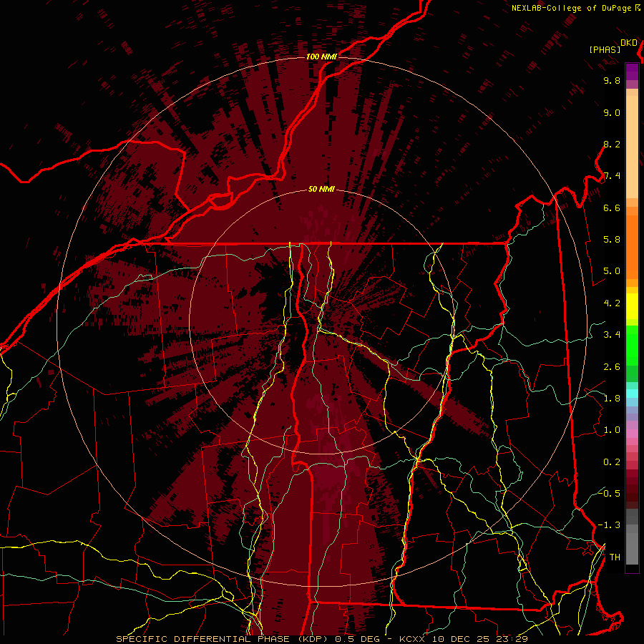Image resolution: width=644 pixels, height=644 pixels.
Task: Click the KCXX radar site identifier
Action: coord(414,639)
